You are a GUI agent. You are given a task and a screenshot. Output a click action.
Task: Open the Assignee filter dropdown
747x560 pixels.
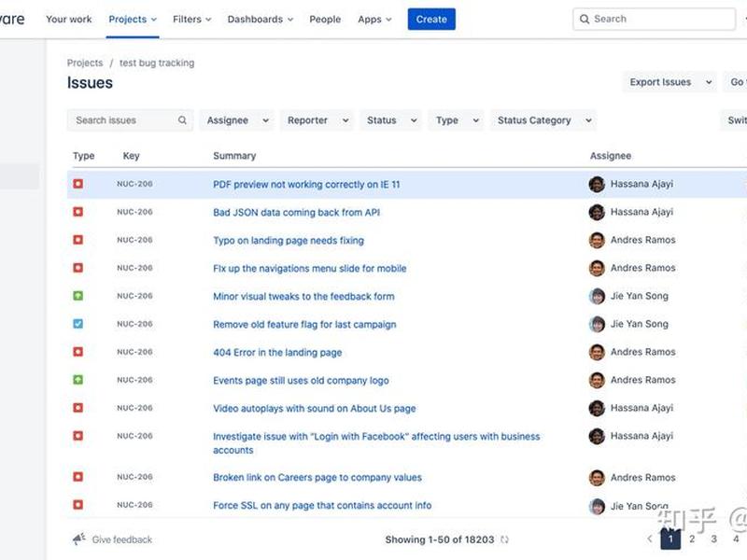tap(237, 120)
